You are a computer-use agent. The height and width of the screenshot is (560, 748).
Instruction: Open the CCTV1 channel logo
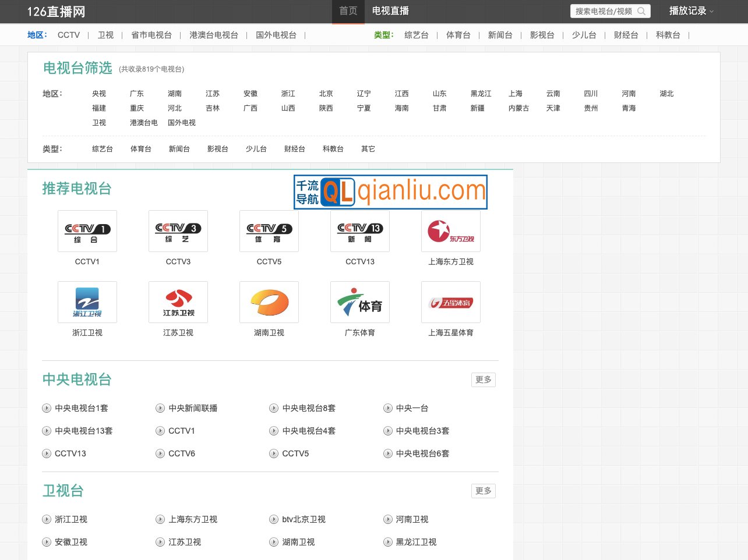(x=87, y=231)
